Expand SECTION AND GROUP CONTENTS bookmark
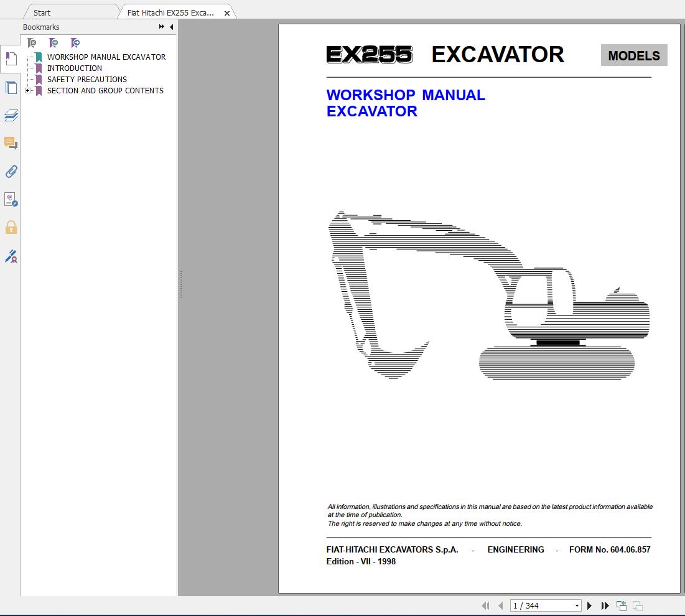 (27, 90)
